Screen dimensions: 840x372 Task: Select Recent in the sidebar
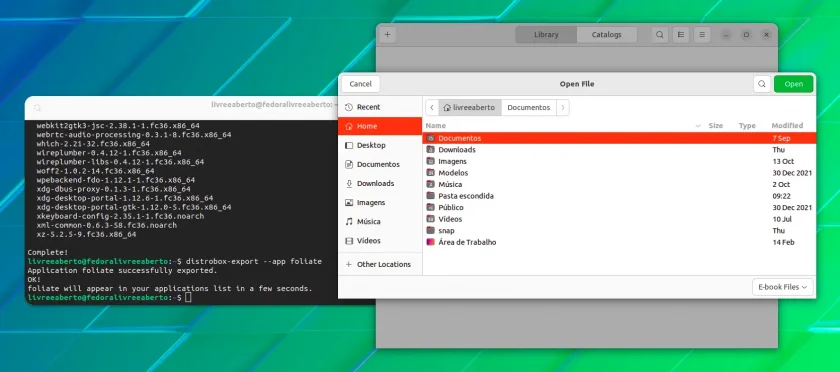[380, 107]
